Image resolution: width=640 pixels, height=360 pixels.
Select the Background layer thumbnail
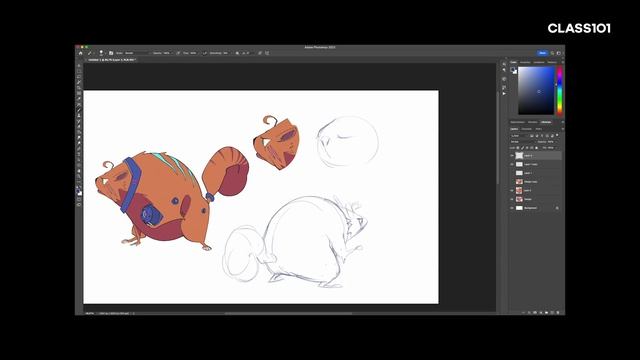click(519, 208)
